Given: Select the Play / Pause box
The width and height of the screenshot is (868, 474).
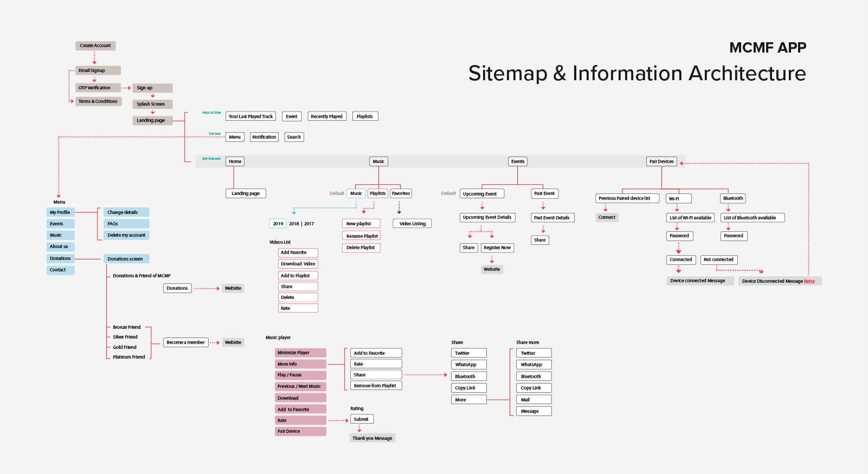Looking at the screenshot, I should (300, 375).
